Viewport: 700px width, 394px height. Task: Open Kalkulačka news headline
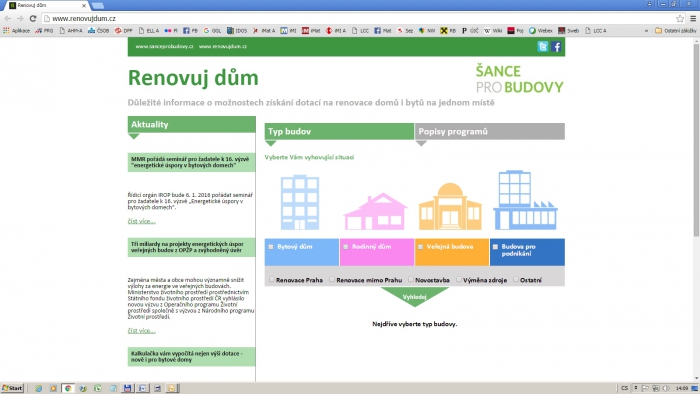[x=192, y=357]
